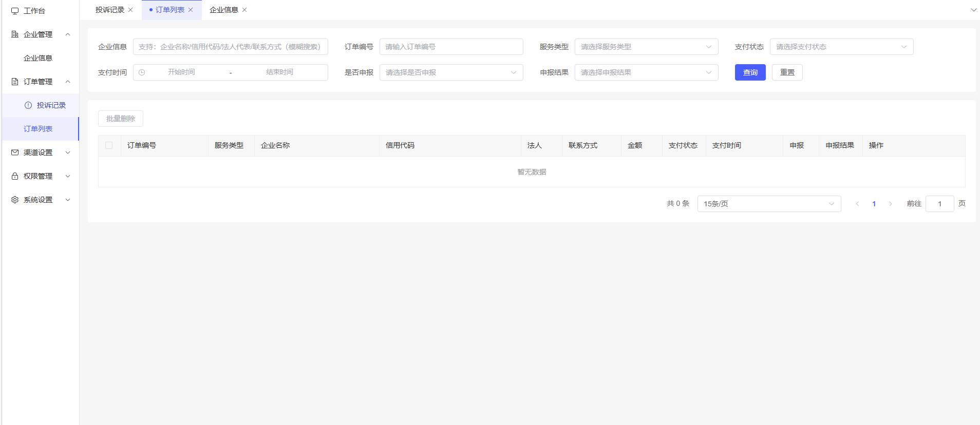Toggle the select-all checkbox in table header

pyautogui.click(x=109, y=145)
